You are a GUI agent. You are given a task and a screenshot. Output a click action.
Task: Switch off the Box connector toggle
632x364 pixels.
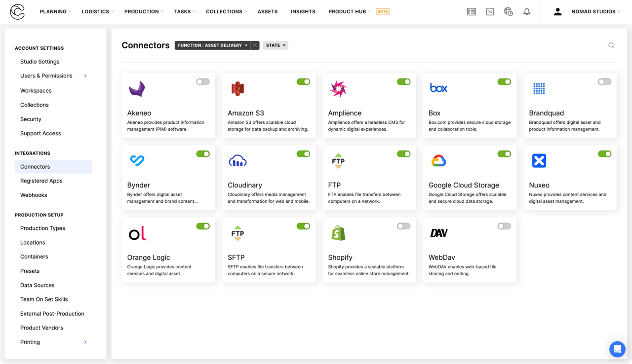(504, 82)
